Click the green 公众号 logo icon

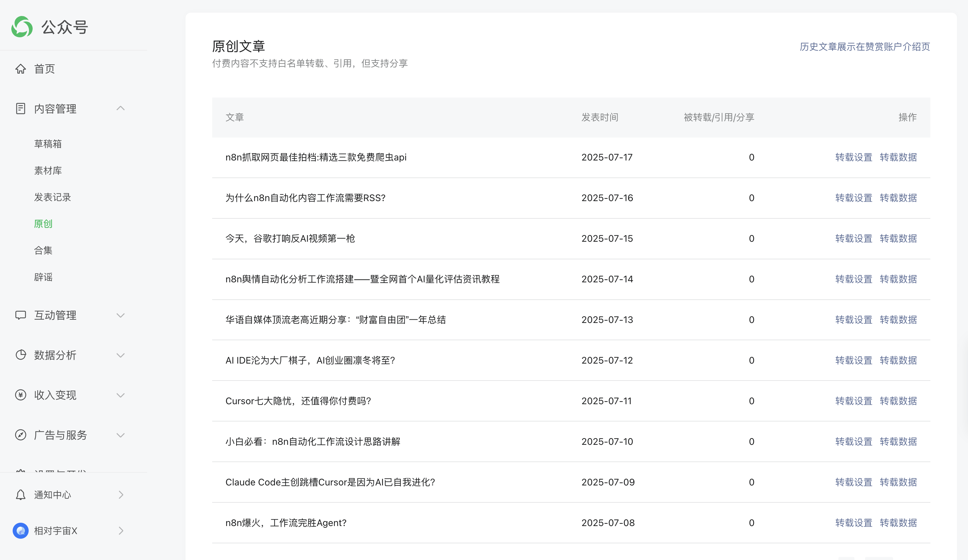coord(22,27)
